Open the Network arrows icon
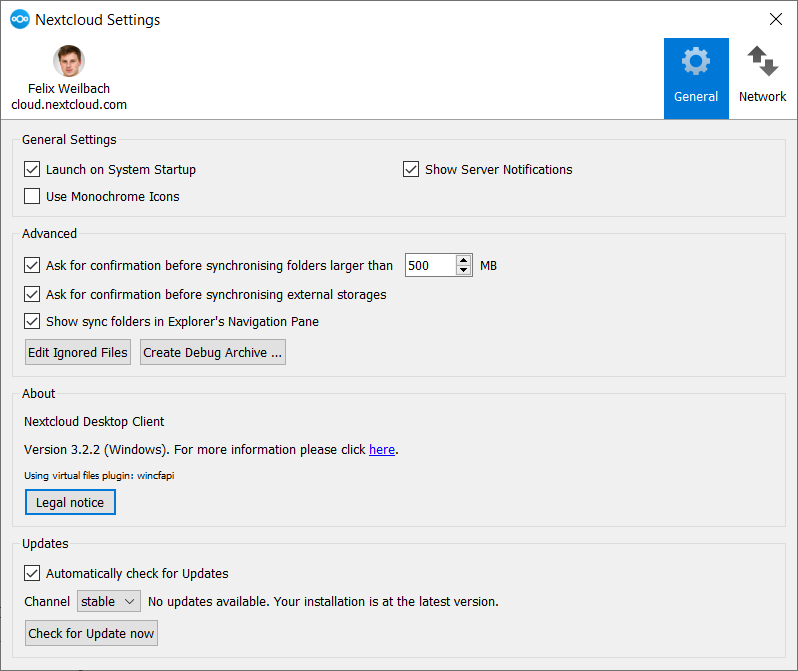This screenshot has height=671, width=798. pos(762,64)
